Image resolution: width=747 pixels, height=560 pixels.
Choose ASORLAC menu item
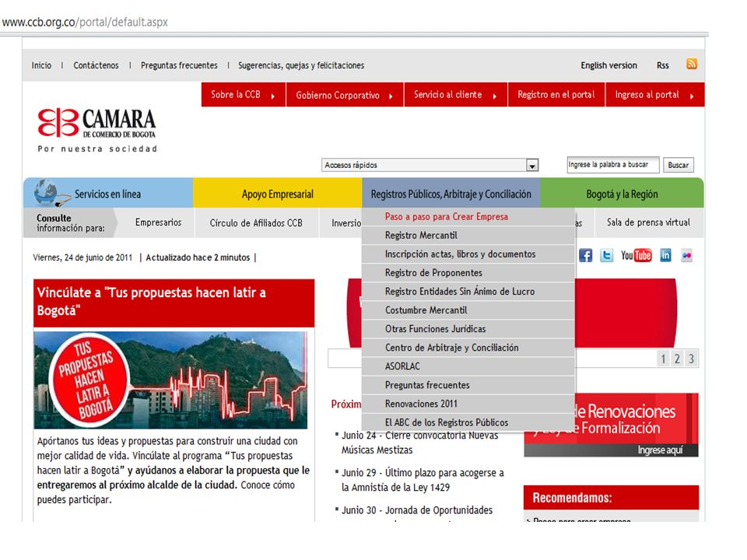(468, 366)
